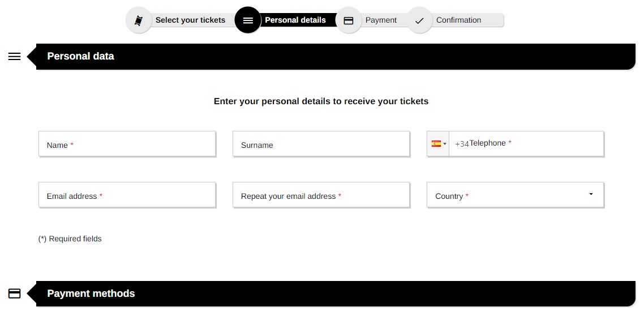The width and height of the screenshot is (644, 311).
Task: Focus the Repeat your email address field
Action: (x=321, y=195)
